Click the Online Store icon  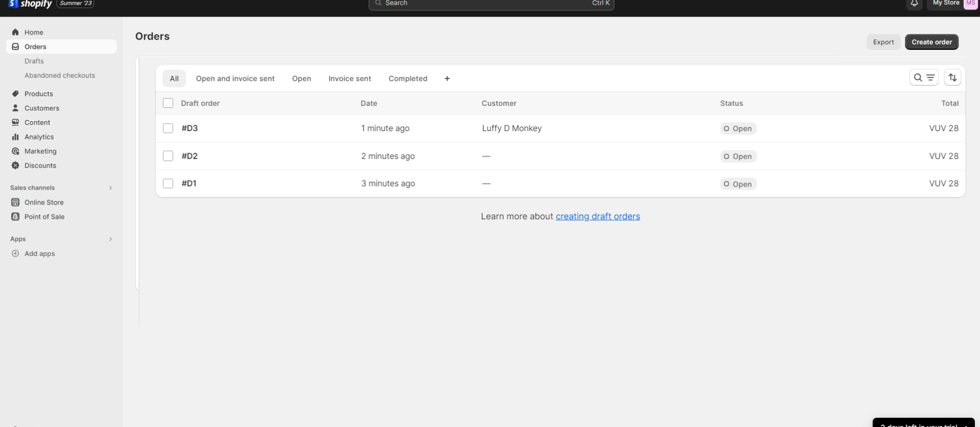coord(15,202)
